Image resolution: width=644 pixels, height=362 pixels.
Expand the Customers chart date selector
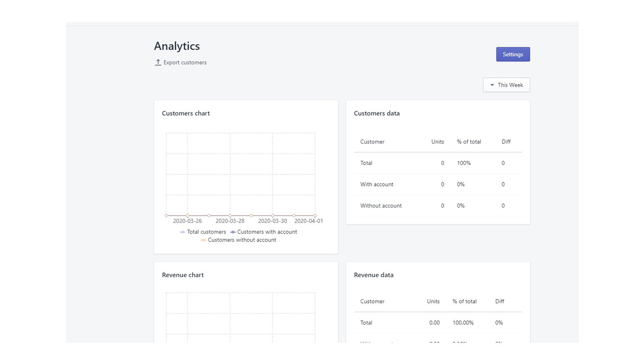(506, 84)
